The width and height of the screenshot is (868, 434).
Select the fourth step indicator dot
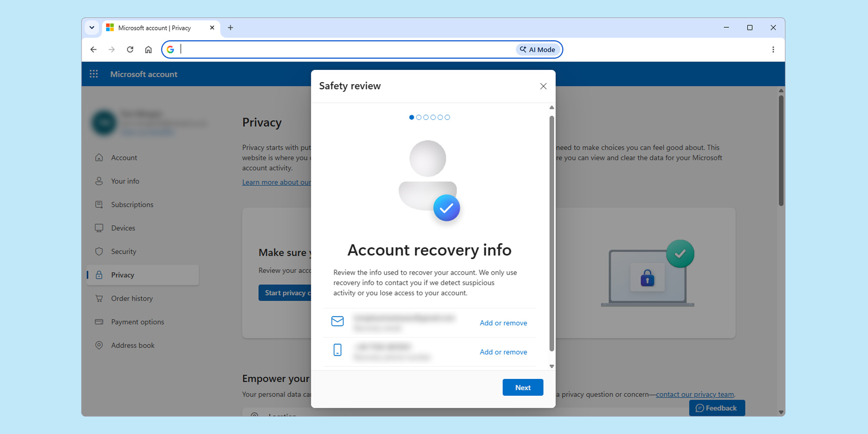433,117
